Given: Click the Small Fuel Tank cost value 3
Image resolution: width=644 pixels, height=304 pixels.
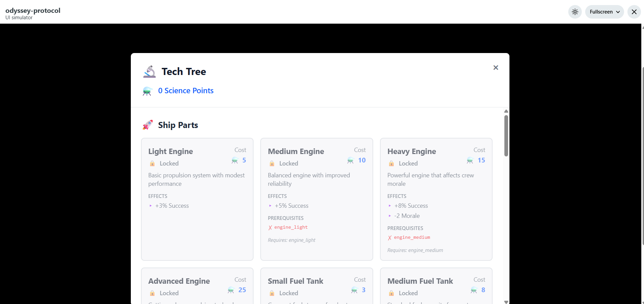Looking at the screenshot, I should (364, 290).
